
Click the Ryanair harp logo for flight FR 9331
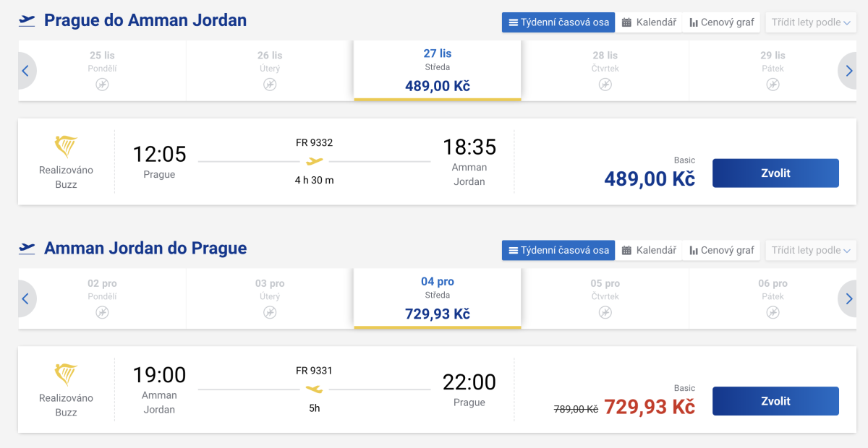coord(66,374)
